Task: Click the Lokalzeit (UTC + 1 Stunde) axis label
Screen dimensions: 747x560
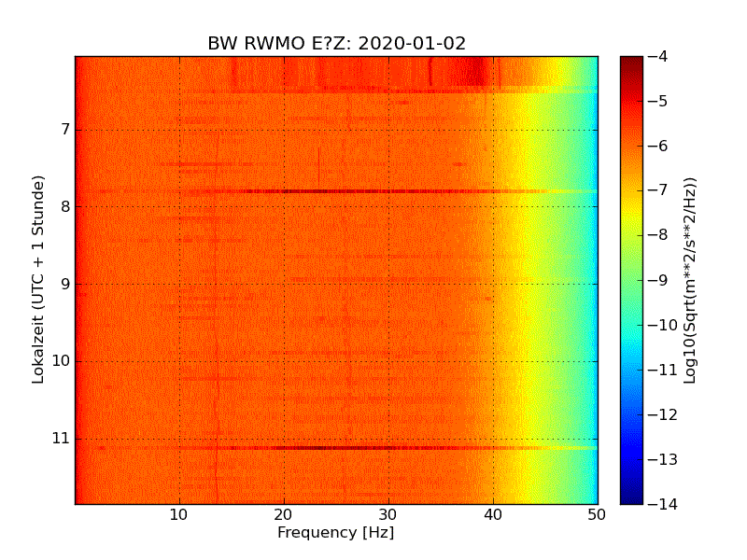Action: click(x=38, y=280)
